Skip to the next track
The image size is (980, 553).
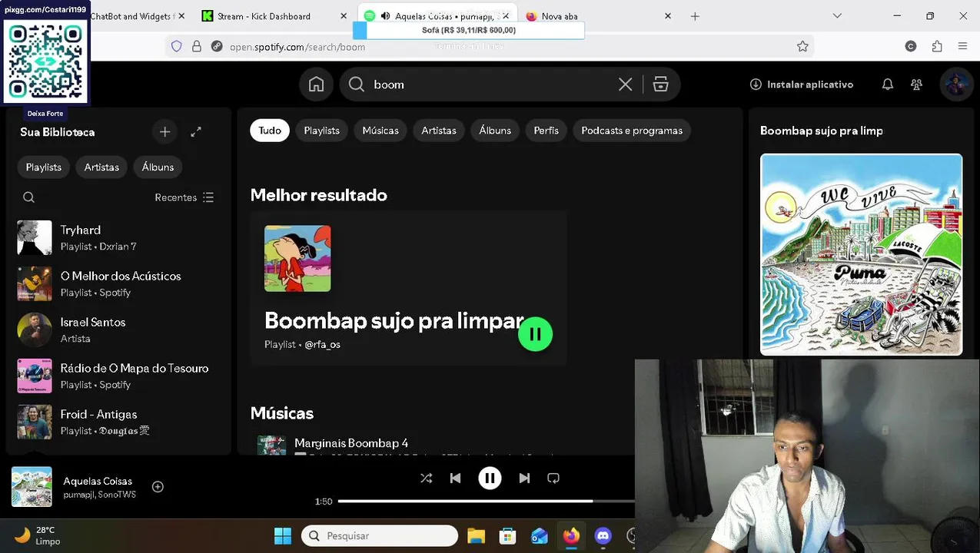(524, 478)
